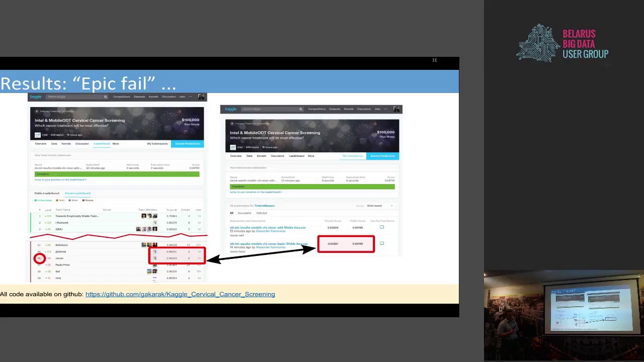Screen dimensions: 644x362
Task: Open the GitHub repository link
Action: pyautogui.click(x=180, y=294)
